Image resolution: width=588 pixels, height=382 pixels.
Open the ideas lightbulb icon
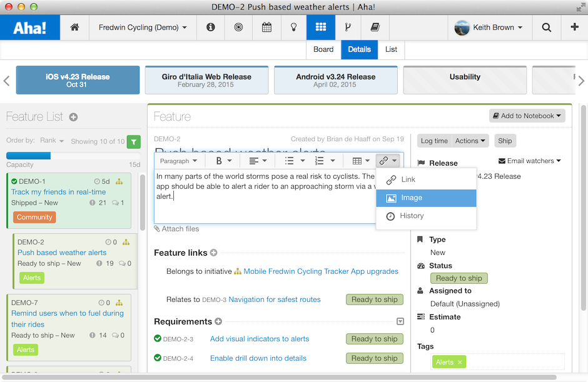(294, 27)
